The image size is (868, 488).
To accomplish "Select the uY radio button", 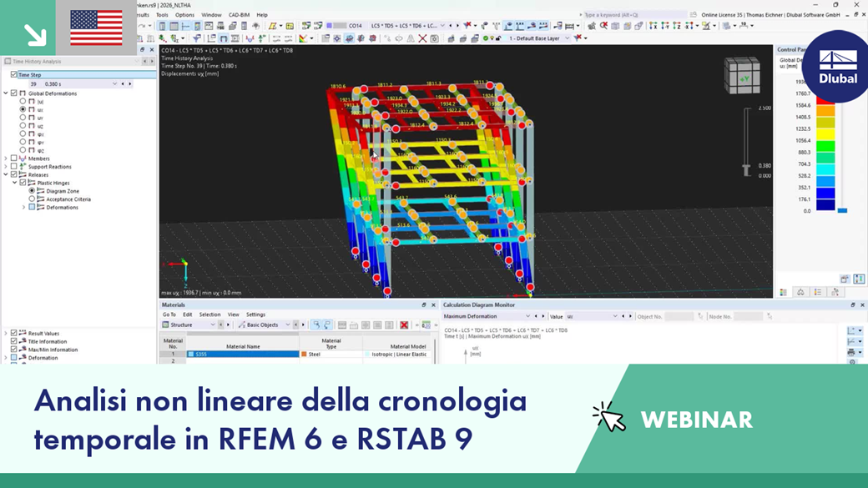I will tap(23, 118).
